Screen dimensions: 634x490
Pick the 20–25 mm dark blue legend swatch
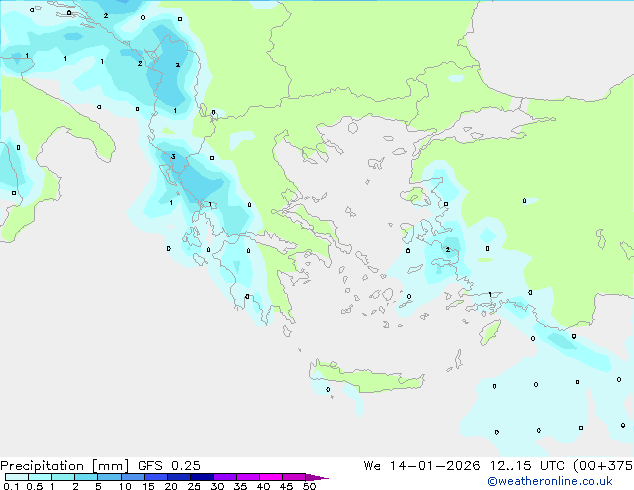(179, 477)
